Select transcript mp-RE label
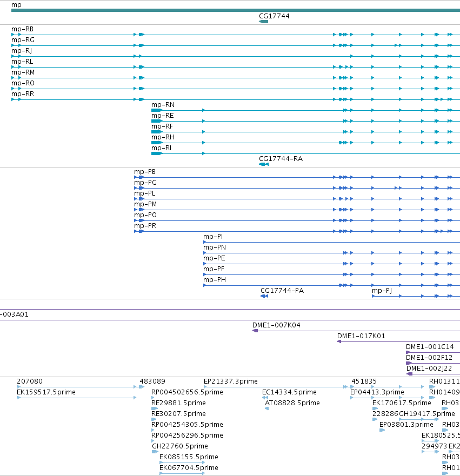The image size is (460, 476). [163, 116]
